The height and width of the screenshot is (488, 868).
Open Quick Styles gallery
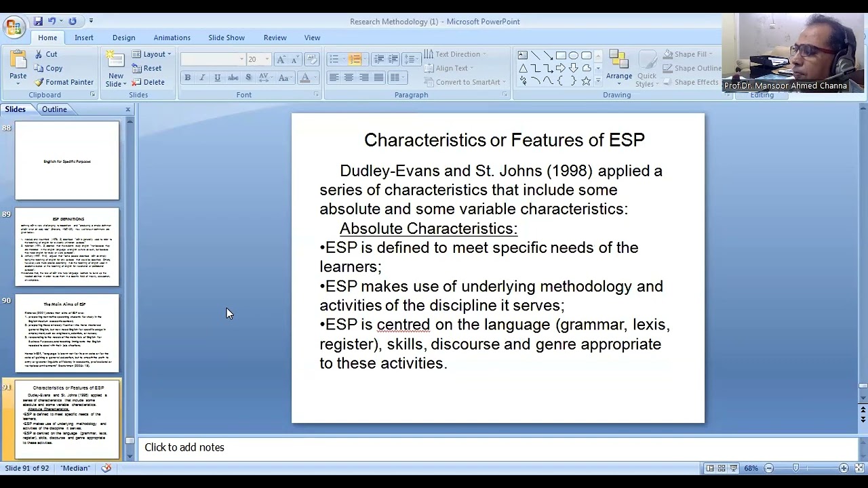[x=646, y=69]
